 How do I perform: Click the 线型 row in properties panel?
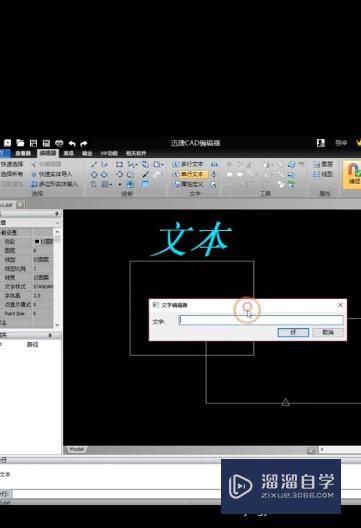[27, 260]
